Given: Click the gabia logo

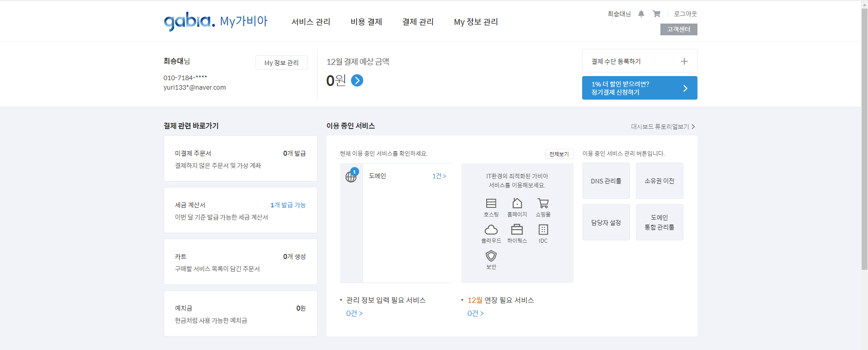Looking at the screenshot, I should (x=189, y=21).
